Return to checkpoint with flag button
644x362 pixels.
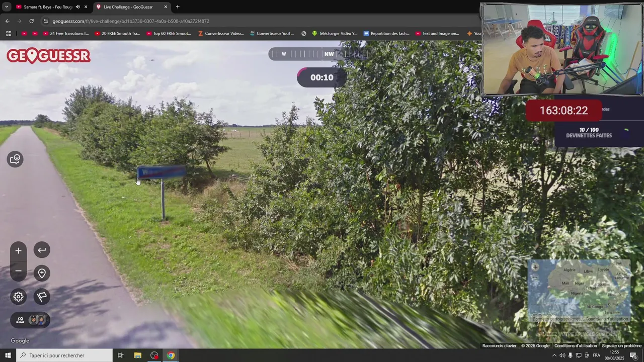pyautogui.click(x=42, y=297)
